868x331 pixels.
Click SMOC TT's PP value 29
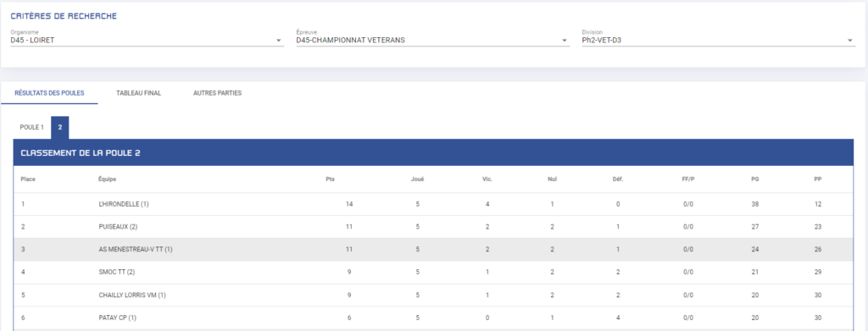click(x=818, y=272)
